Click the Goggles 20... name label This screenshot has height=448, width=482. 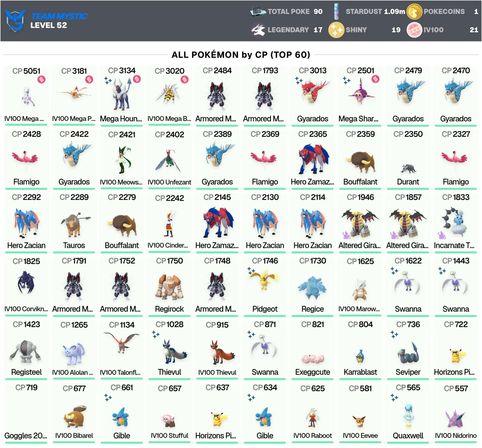[26, 436]
